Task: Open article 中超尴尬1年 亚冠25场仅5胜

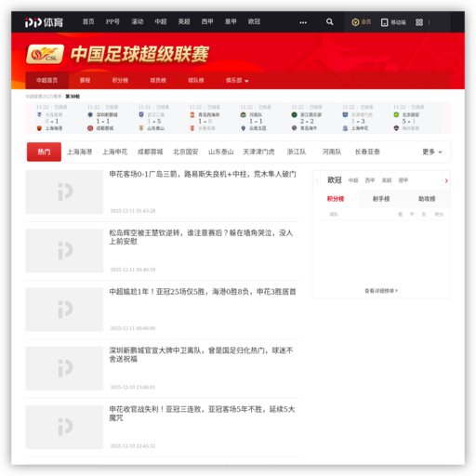Action: pyautogui.click(x=203, y=292)
